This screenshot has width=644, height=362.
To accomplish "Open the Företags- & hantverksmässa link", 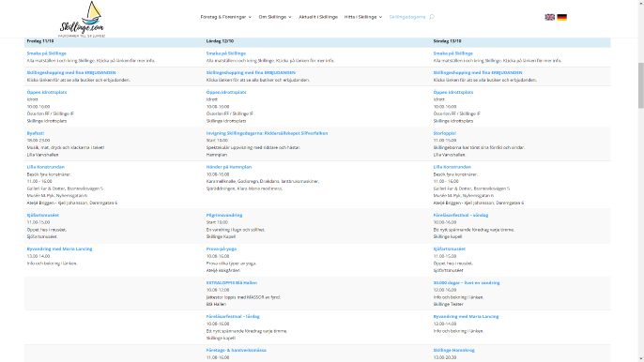I will coord(237,350).
